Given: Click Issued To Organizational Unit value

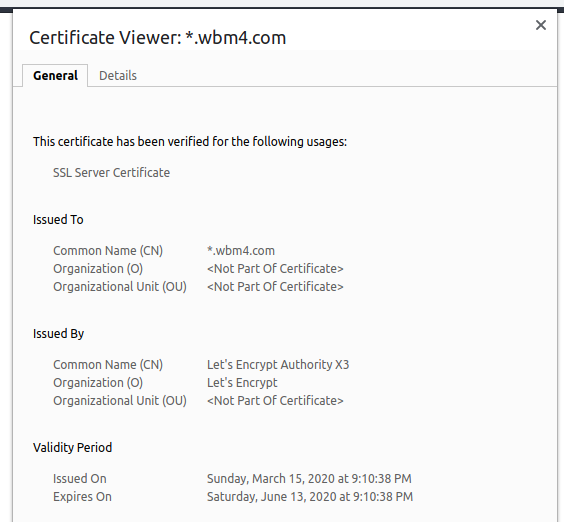Looking at the screenshot, I should pyautogui.click(x=275, y=287).
